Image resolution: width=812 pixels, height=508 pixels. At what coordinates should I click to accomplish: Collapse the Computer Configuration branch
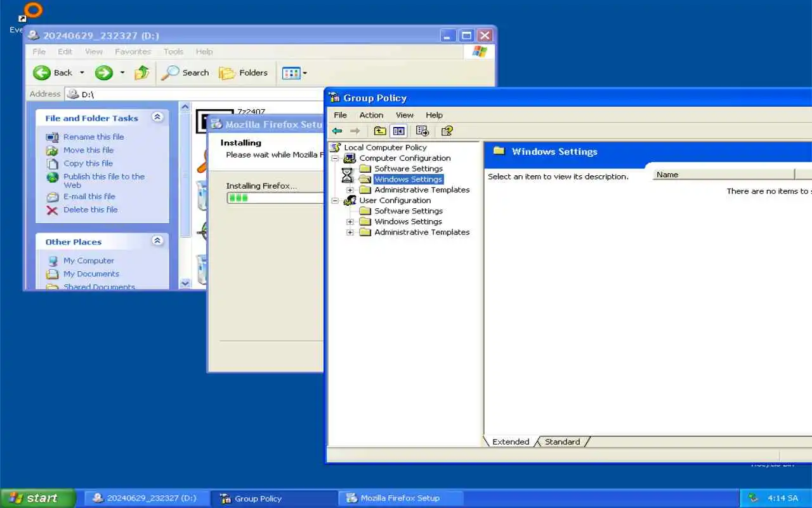pyautogui.click(x=335, y=158)
